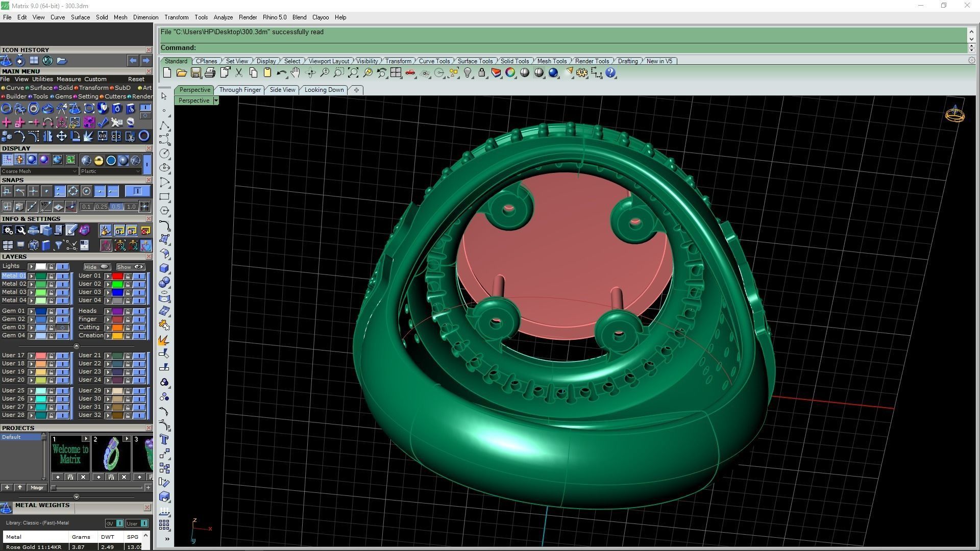This screenshot has width=980, height=551.
Task: Click the Save file icon in Standard toolbar
Action: (x=195, y=73)
